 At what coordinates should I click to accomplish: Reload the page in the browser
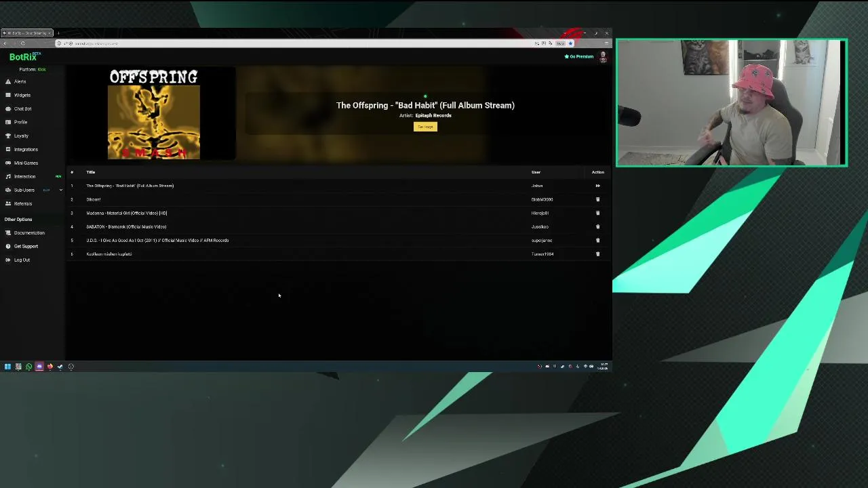22,43
